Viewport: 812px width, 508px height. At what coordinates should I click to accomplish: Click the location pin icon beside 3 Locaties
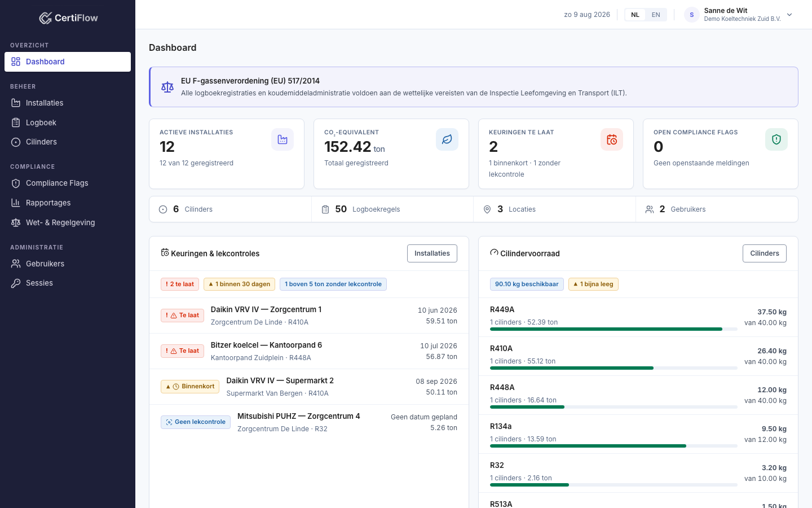pyautogui.click(x=487, y=209)
